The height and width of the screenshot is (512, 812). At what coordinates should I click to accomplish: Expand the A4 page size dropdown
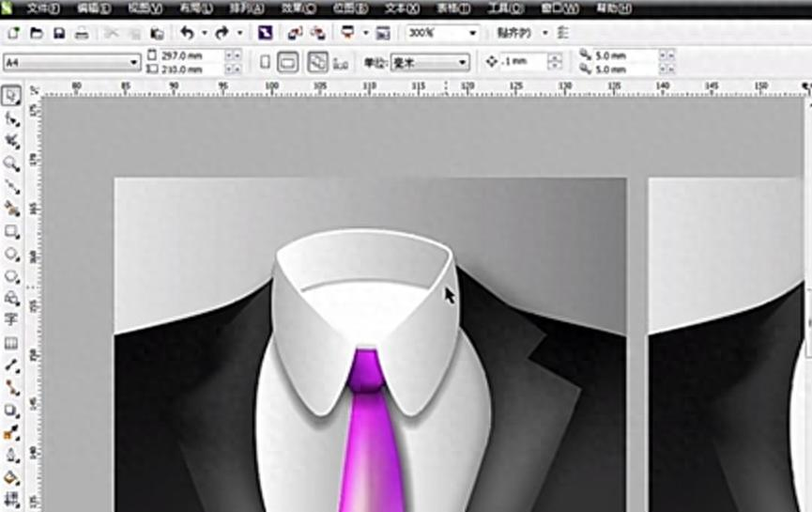click(134, 62)
